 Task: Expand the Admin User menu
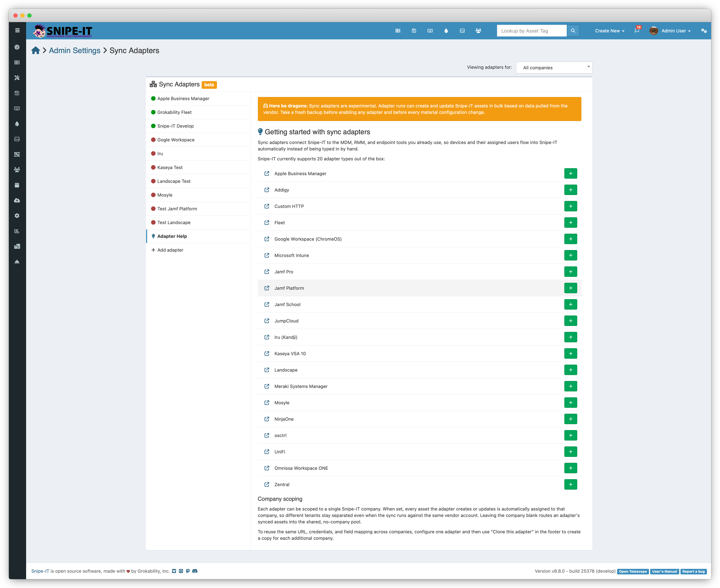[x=671, y=31]
